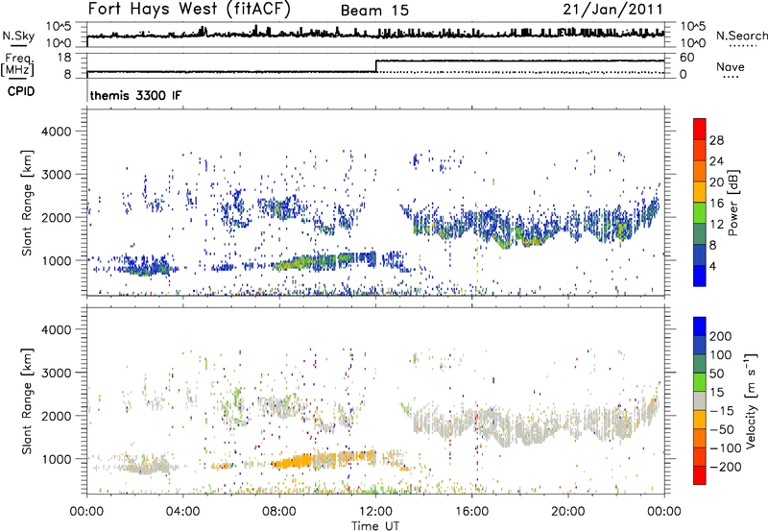
Task: Click the 'themis 3300 IF' mode text
Action: pyautogui.click(x=135, y=95)
